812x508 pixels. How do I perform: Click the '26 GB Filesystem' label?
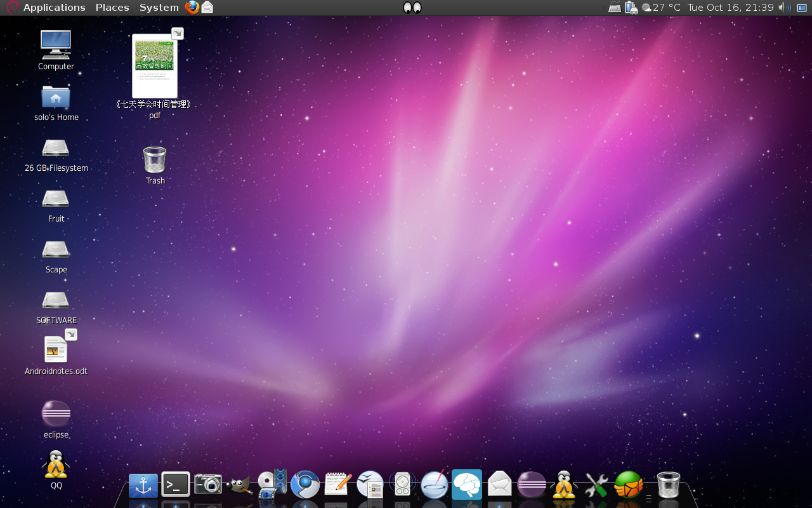pos(56,168)
